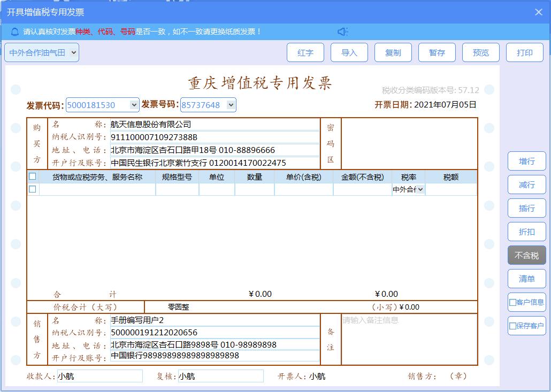This screenshot has height=392, width=551.
Task: Click 插行 to insert a row
Action: tap(526, 208)
